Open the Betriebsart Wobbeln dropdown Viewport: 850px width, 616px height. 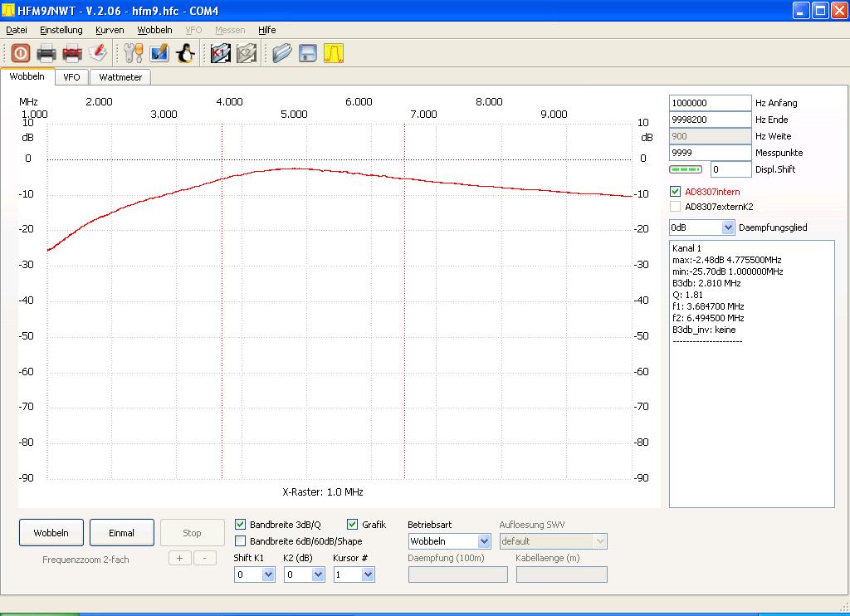pos(484,541)
